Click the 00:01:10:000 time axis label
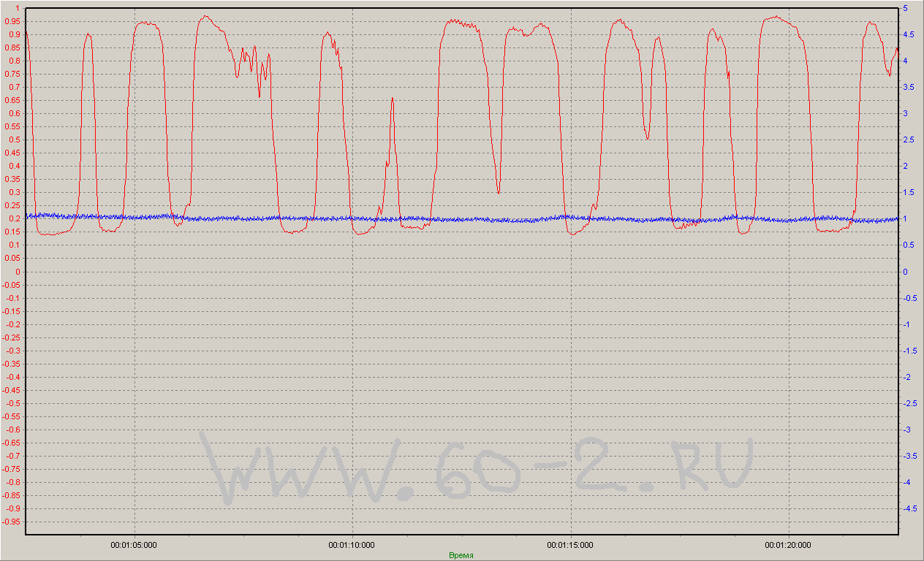The image size is (924, 561). pyautogui.click(x=351, y=545)
